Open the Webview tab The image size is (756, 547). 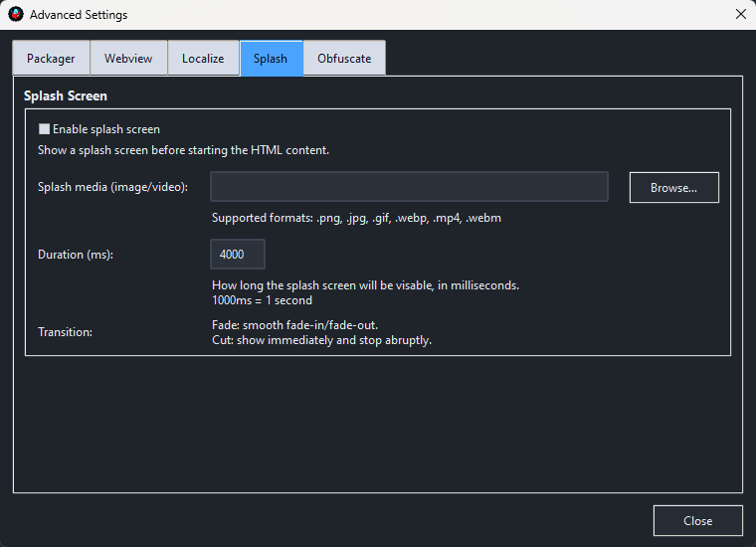pos(128,59)
